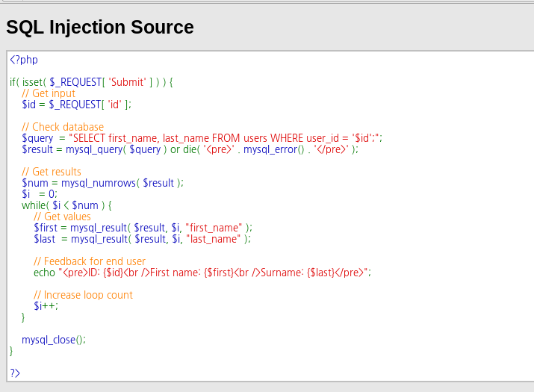The image size is (534, 392).
Task: Click the '// Get results' comment
Action: point(52,172)
